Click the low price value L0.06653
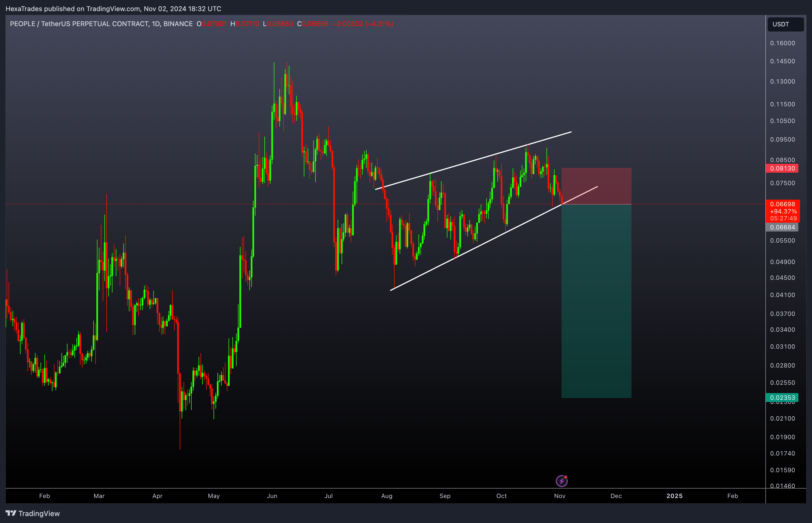 point(278,24)
